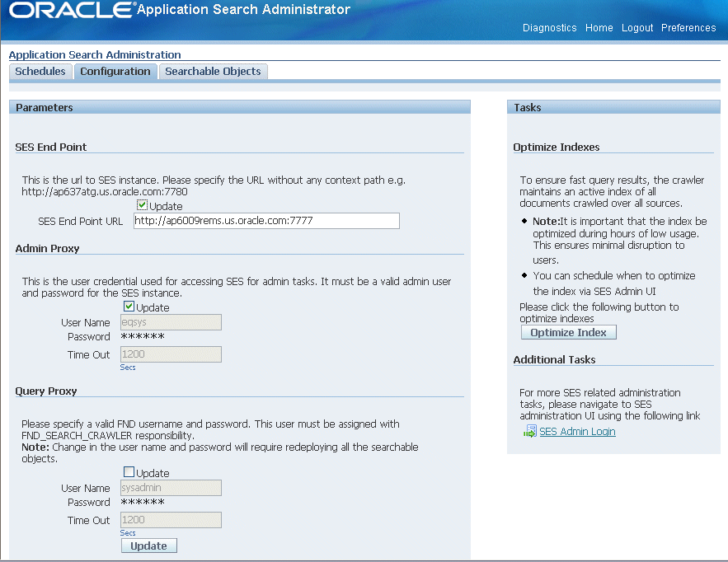Click the SES End Point URL label
Viewport: 728px width, 562px height.
click(80, 222)
